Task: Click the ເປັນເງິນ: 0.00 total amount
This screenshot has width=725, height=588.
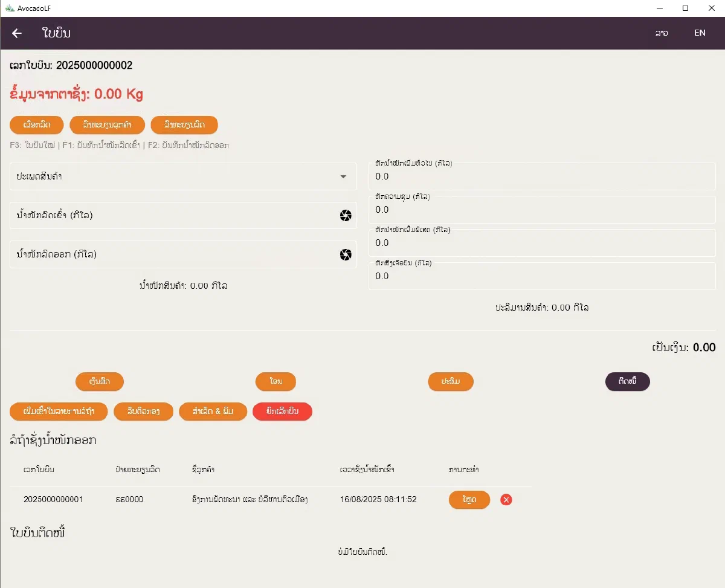Action: [x=684, y=347]
